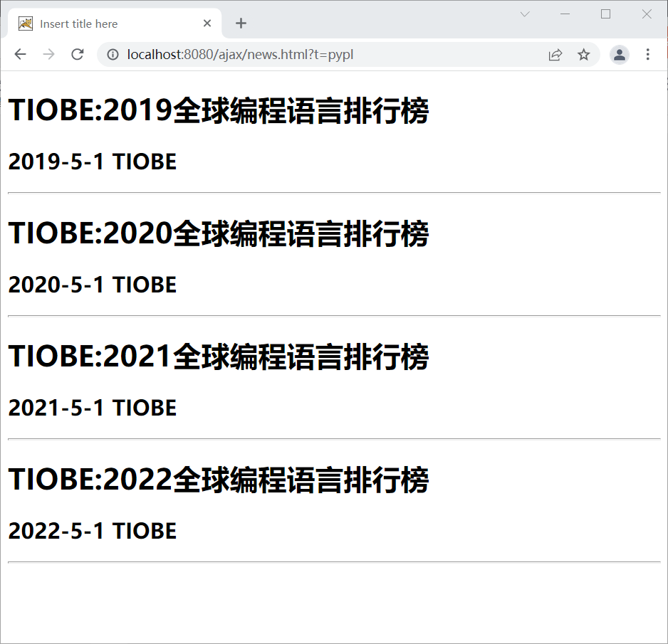This screenshot has width=668, height=644.
Task: Close the 'Insert title here' tab
Action: pyautogui.click(x=207, y=23)
